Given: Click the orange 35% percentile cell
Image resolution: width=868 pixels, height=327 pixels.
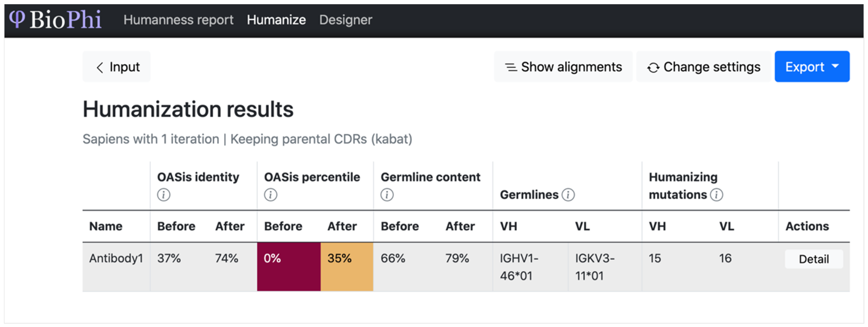Looking at the screenshot, I should click(347, 266).
